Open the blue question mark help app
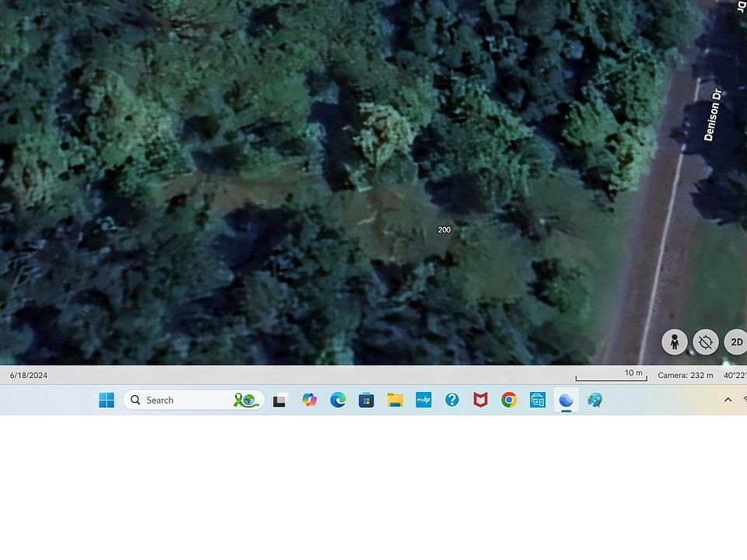Image resolution: width=747 pixels, height=560 pixels. 452,400
